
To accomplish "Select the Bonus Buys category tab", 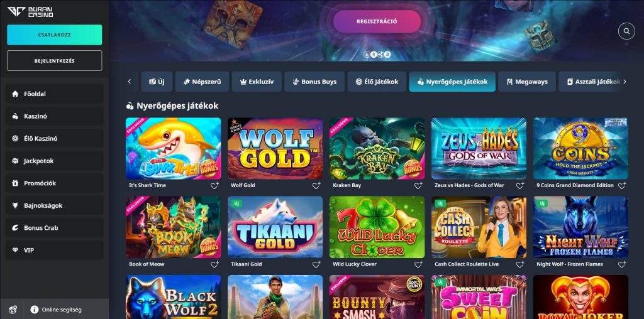I will (x=314, y=82).
